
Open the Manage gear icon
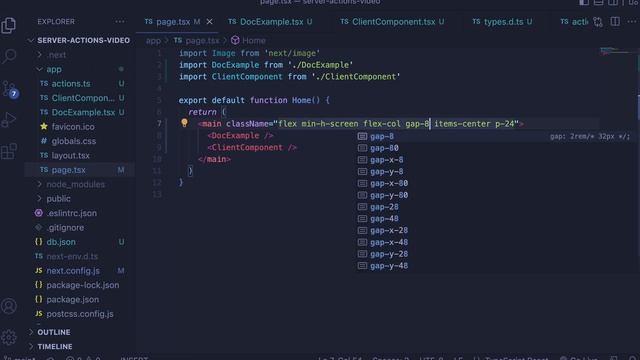coord(9,337)
